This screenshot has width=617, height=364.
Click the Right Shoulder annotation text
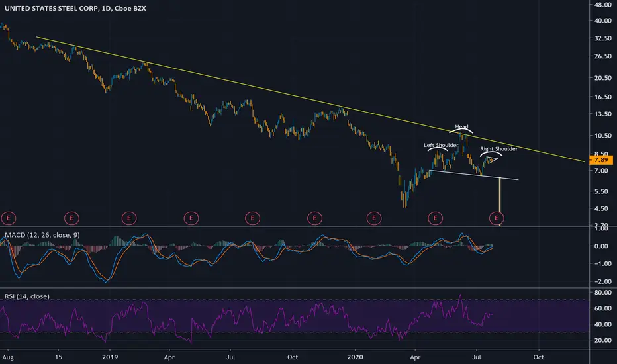(498, 149)
